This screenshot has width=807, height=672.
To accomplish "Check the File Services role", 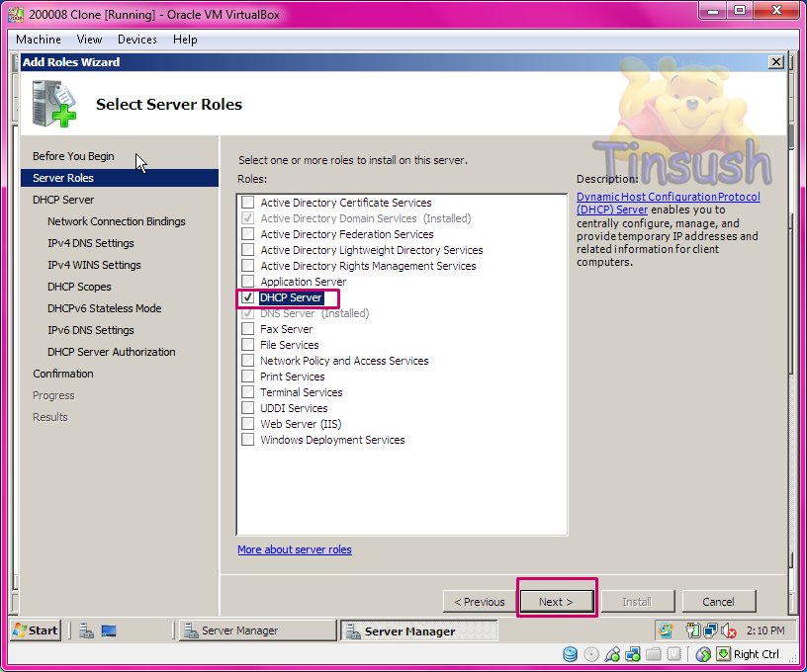I will coord(248,345).
